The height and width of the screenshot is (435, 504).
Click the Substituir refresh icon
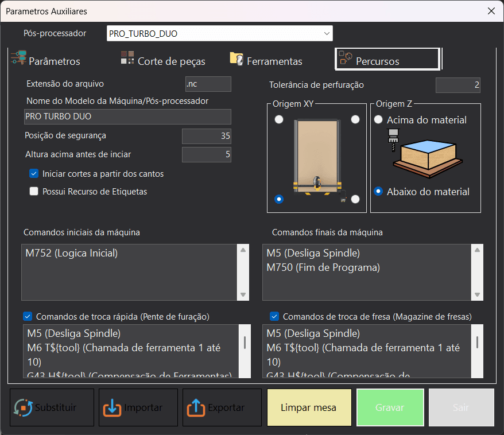coord(23,407)
